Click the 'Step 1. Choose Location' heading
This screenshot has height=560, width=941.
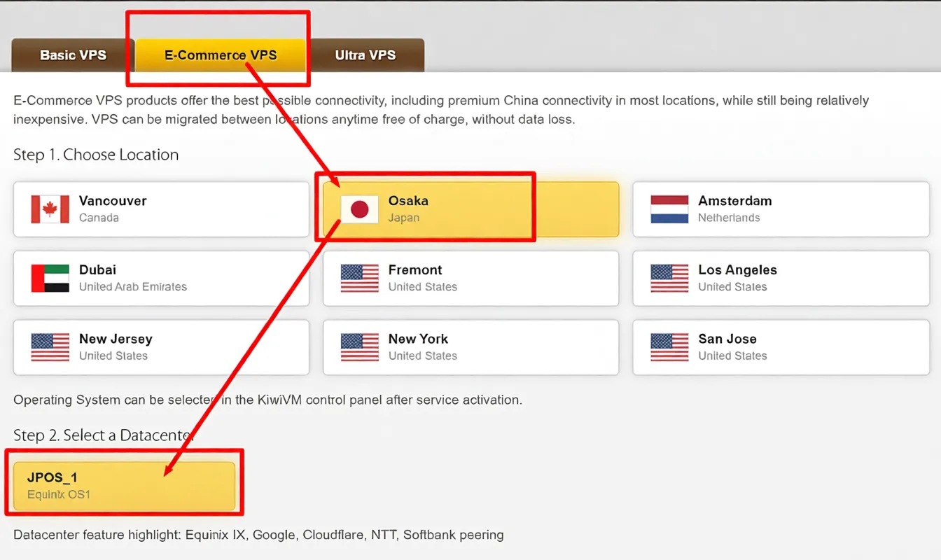96,155
